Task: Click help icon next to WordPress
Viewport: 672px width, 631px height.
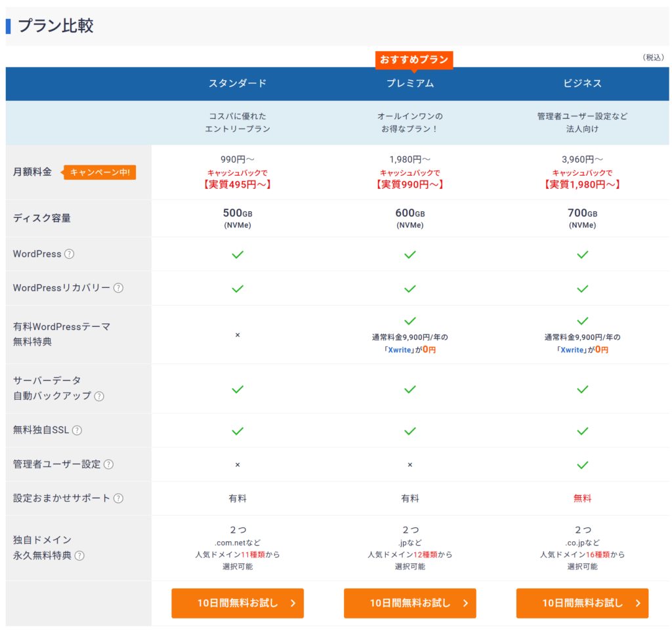Action: [x=69, y=254]
